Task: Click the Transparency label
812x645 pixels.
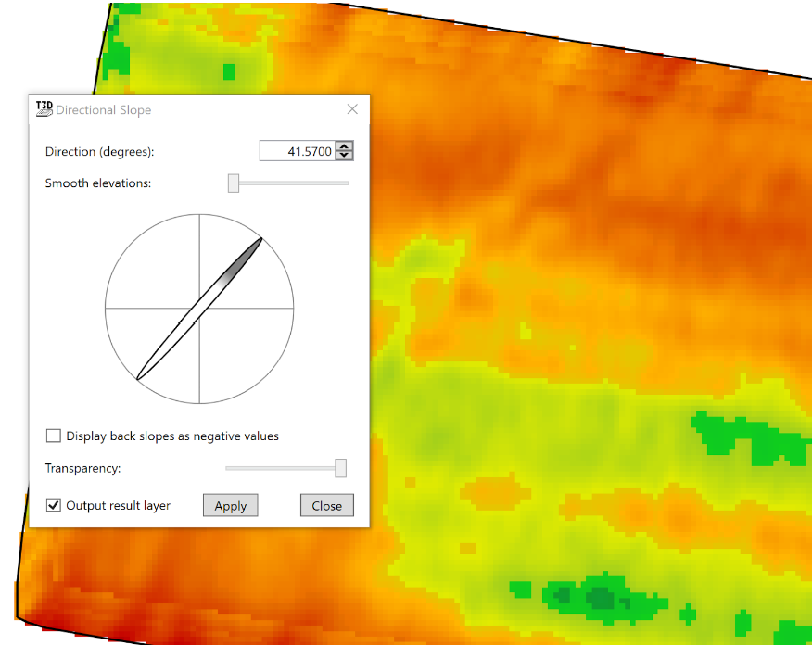Action: pyautogui.click(x=82, y=469)
